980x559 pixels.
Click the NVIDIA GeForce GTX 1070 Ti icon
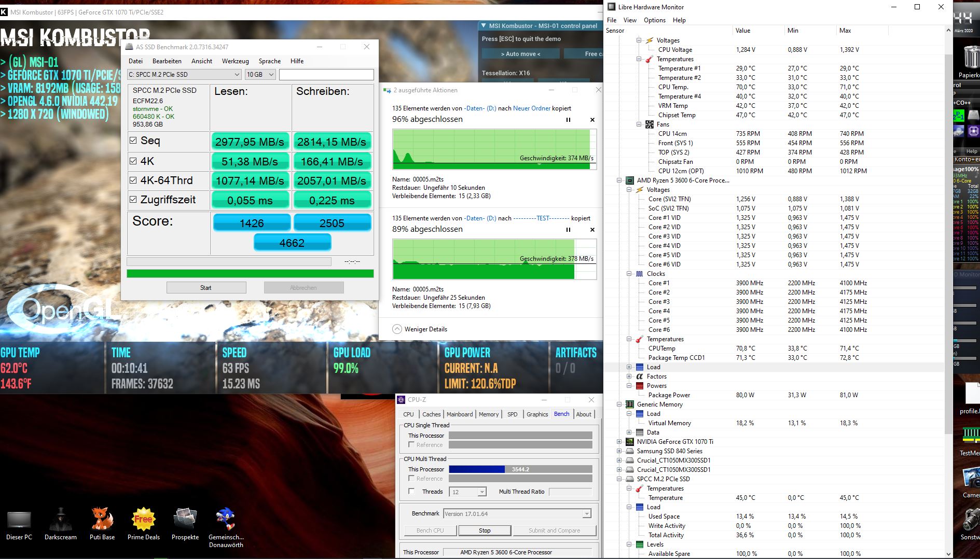click(x=630, y=442)
